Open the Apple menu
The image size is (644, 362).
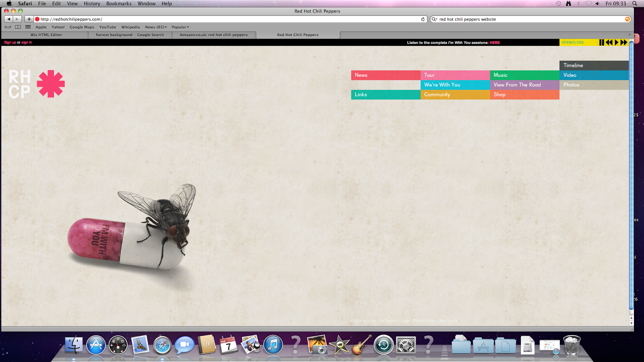[9, 4]
